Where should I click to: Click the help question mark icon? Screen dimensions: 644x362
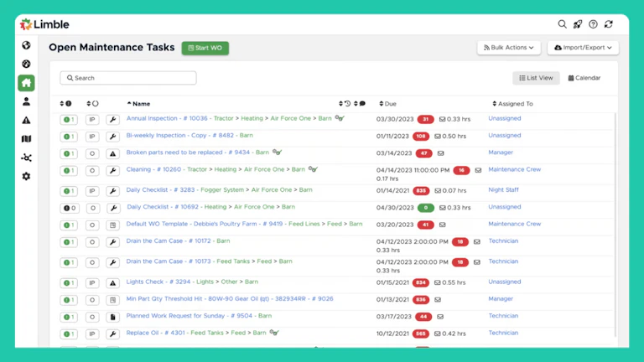point(593,24)
